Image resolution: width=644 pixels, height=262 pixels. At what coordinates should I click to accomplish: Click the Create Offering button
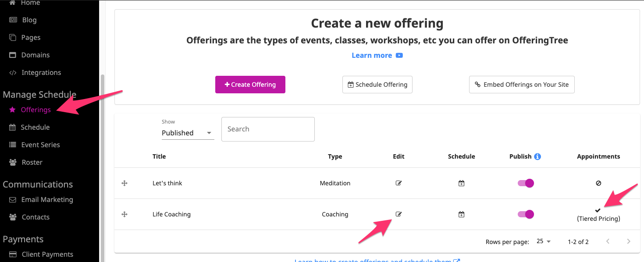(x=250, y=85)
